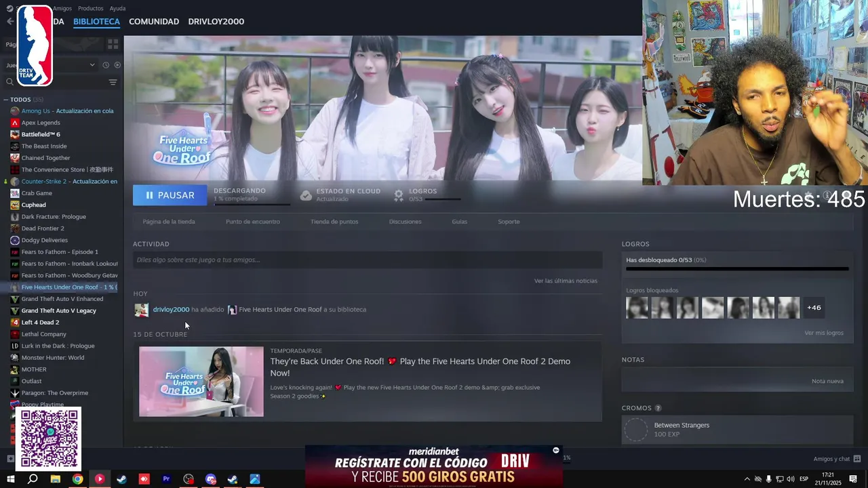Screen dimensions: 868x488
Task: Switch library to grid view icon
Action: click(x=113, y=44)
